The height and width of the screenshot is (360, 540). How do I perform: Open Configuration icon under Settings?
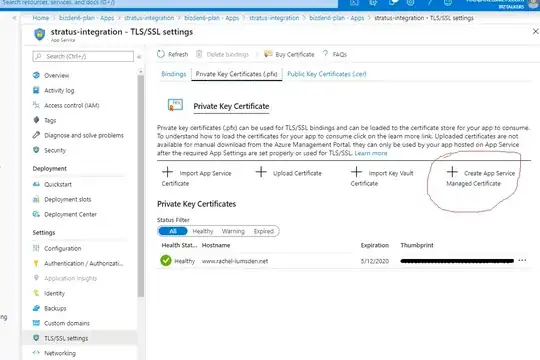click(x=36, y=248)
